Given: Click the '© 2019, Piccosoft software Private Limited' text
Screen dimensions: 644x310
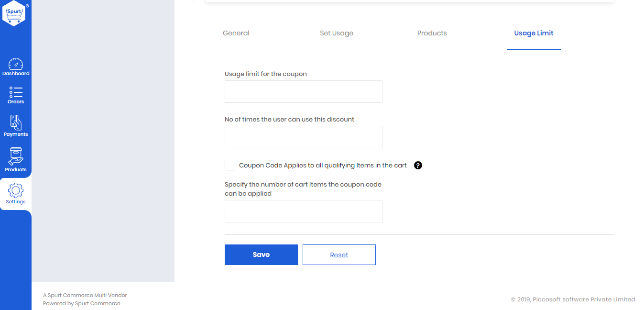Looking at the screenshot, I should [x=573, y=299].
